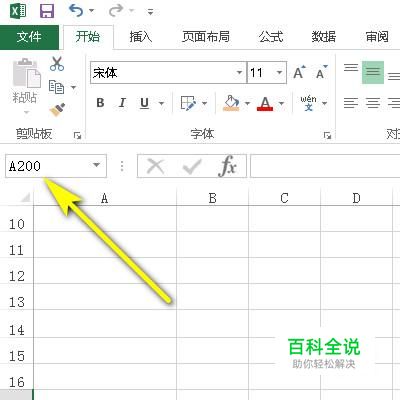
Task: Select column C header
Action: (x=284, y=198)
